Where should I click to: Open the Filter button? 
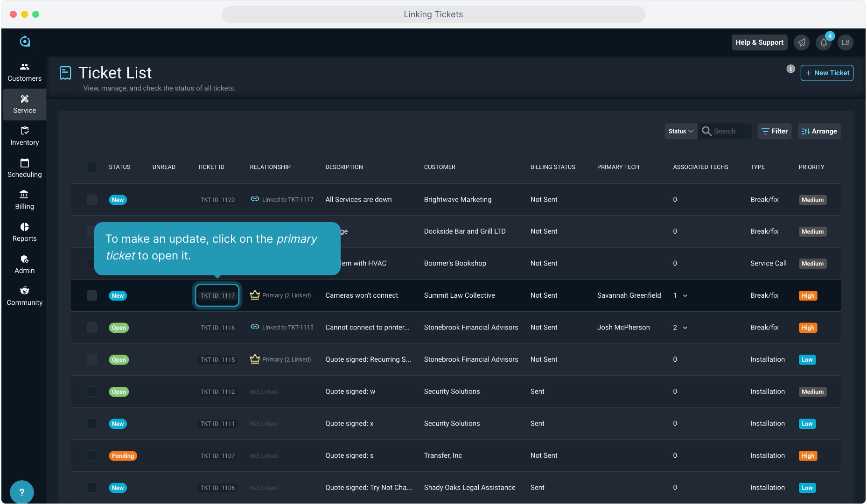tap(775, 132)
